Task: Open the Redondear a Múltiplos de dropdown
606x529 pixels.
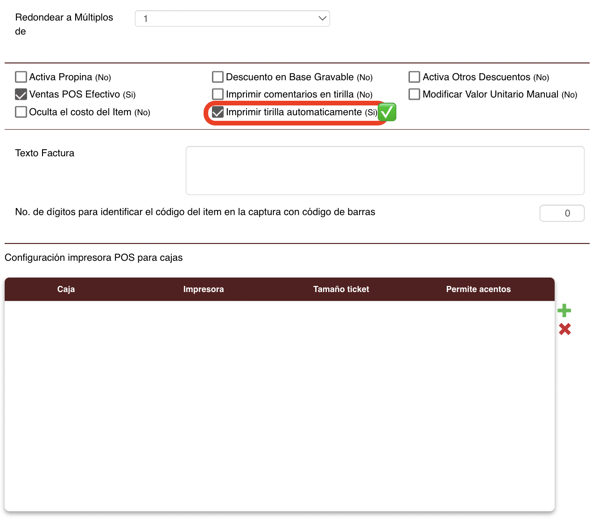Action: point(232,19)
